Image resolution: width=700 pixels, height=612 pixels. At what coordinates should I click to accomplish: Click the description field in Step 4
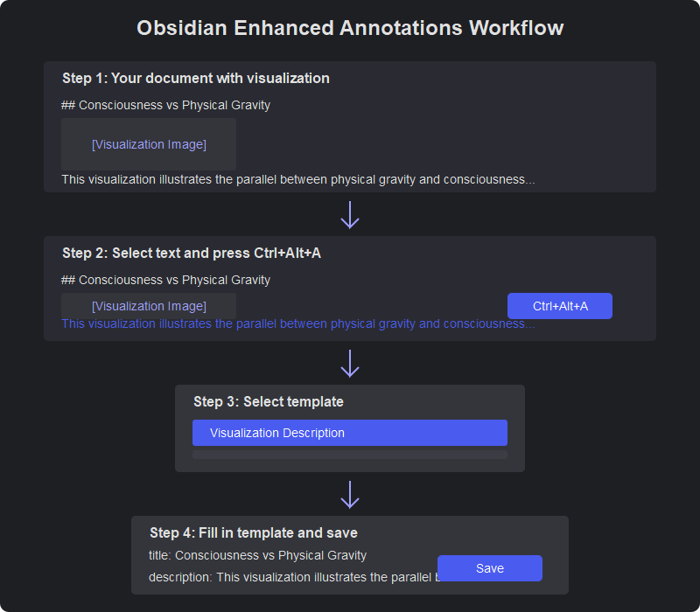[292, 577]
